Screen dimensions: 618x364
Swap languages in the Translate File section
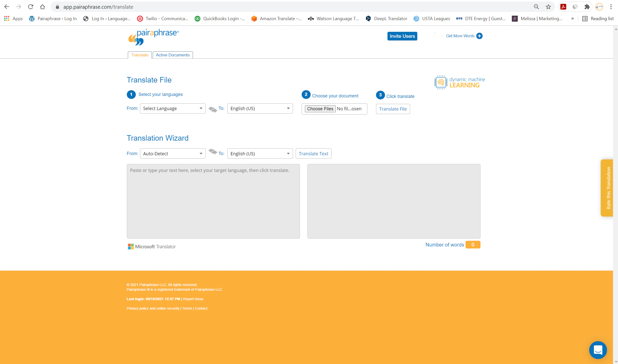pyautogui.click(x=213, y=109)
